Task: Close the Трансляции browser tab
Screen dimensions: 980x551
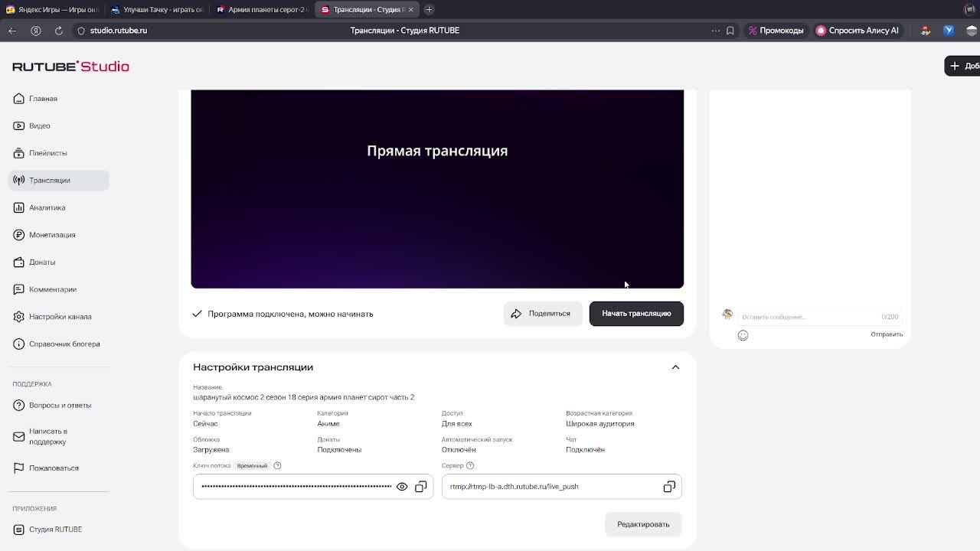Action: (410, 9)
